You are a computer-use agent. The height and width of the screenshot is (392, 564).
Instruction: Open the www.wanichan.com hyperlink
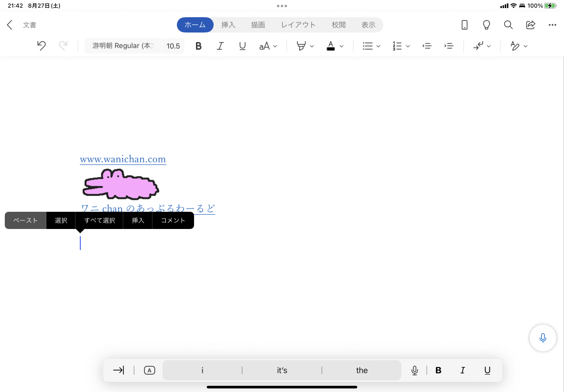point(123,159)
